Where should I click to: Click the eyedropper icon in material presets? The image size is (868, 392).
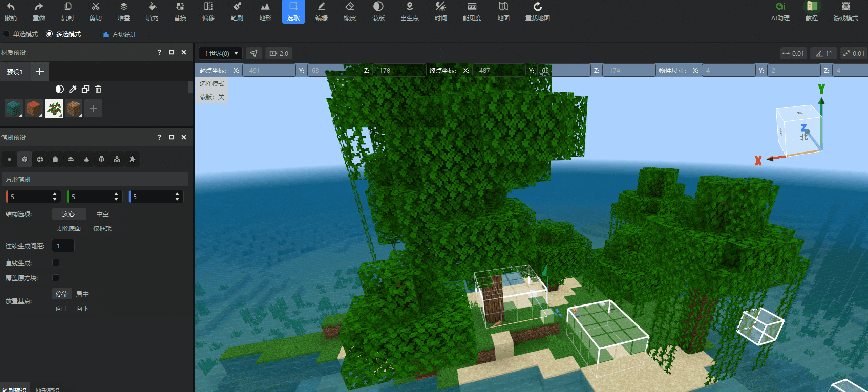tap(73, 89)
